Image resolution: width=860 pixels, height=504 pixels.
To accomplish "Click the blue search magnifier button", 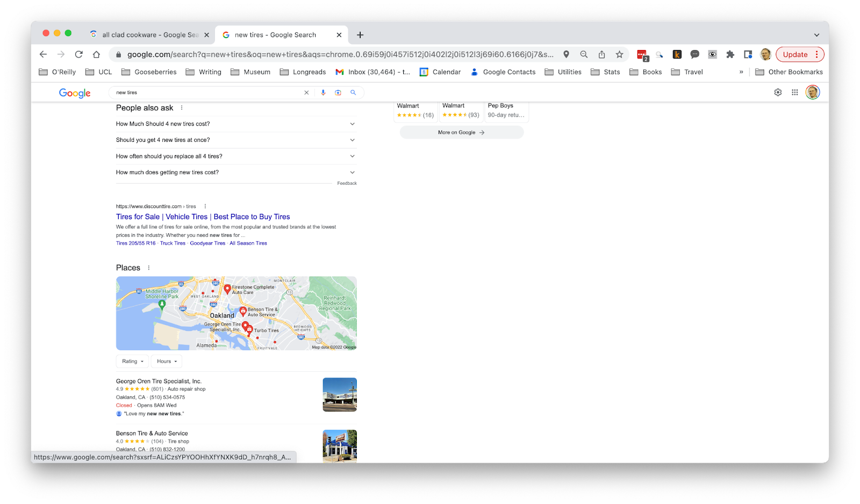I will [x=353, y=92].
